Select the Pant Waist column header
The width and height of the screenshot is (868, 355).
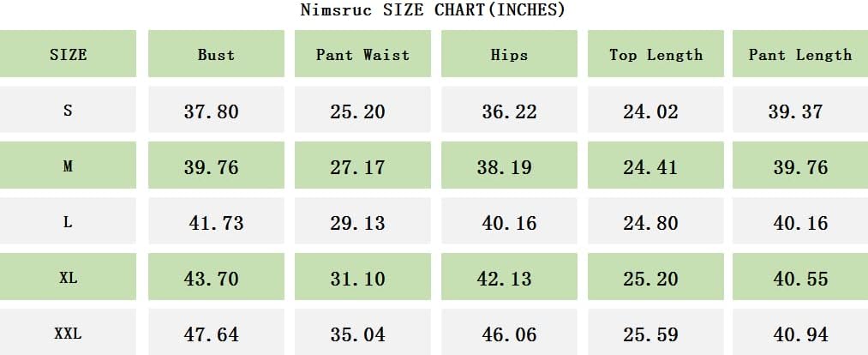click(362, 55)
